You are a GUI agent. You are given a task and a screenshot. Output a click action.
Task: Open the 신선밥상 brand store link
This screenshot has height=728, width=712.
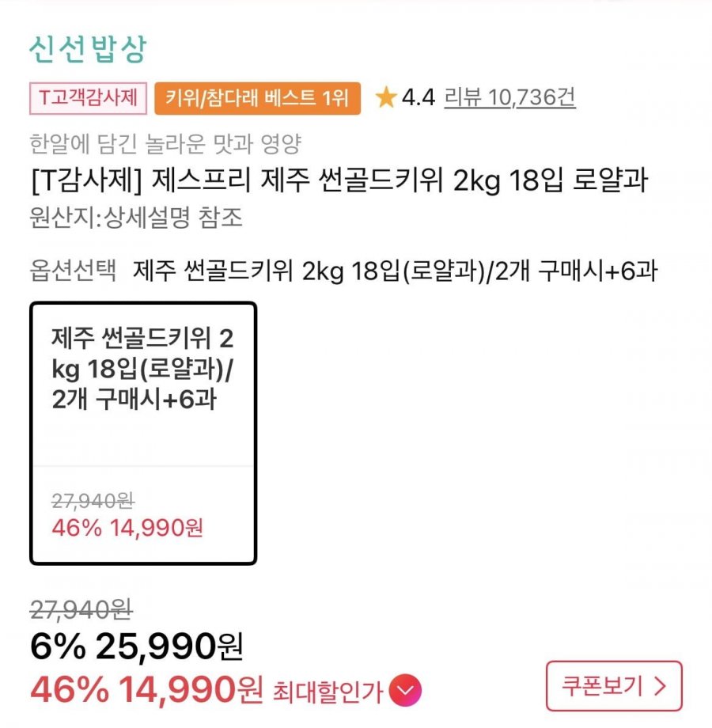[x=87, y=51]
